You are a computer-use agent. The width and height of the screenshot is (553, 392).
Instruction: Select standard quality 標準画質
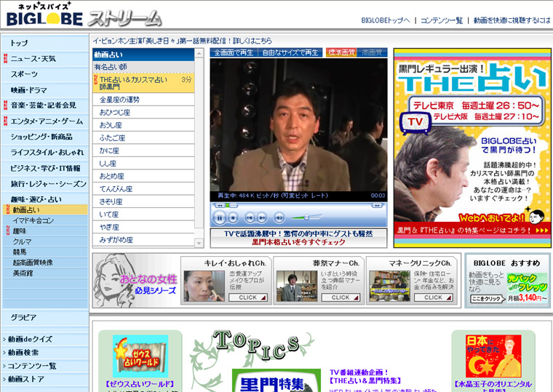342,52
